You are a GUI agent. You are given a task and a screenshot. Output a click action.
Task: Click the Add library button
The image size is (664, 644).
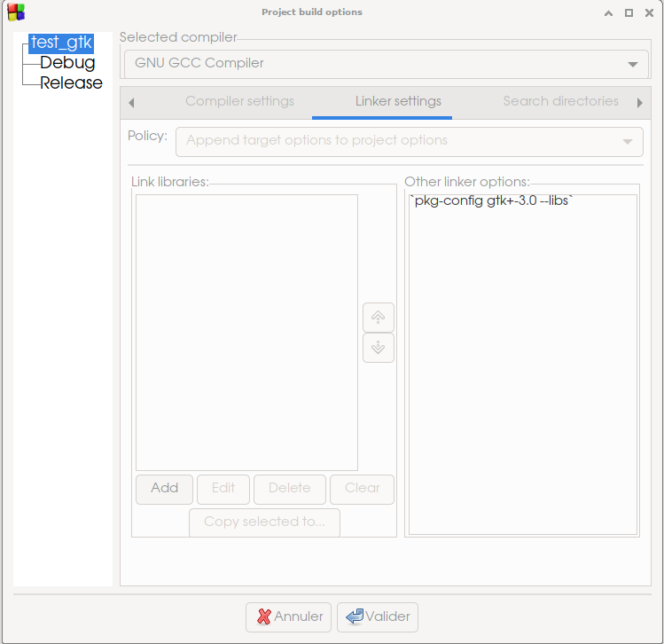click(x=164, y=490)
